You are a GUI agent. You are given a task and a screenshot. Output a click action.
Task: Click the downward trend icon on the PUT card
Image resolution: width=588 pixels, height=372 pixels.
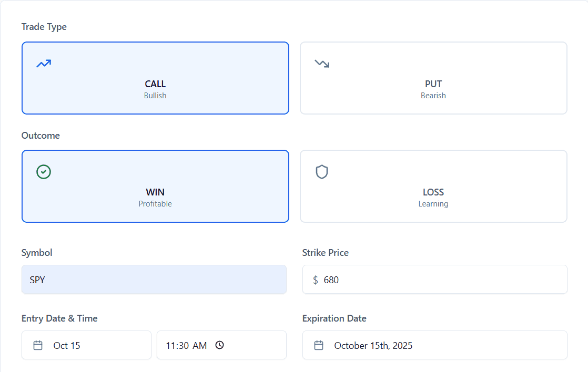click(322, 63)
